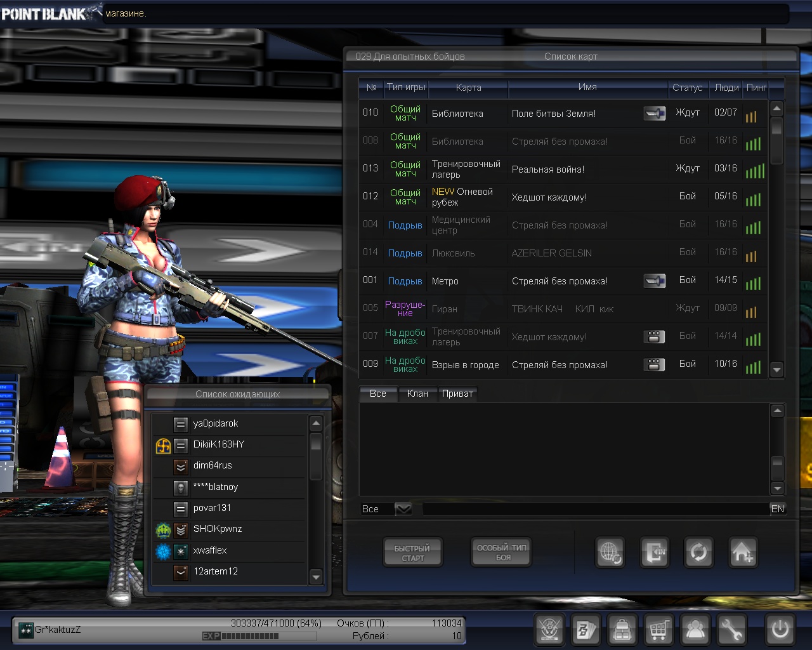The image size is (812, 650).
Task: Sort rooms by the Тип игры header
Action: pyautogui.click(x=406, y=88)
